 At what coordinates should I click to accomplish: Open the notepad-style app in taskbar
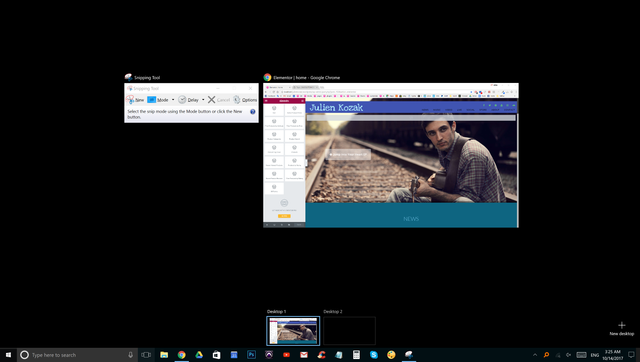pos(339,355)
